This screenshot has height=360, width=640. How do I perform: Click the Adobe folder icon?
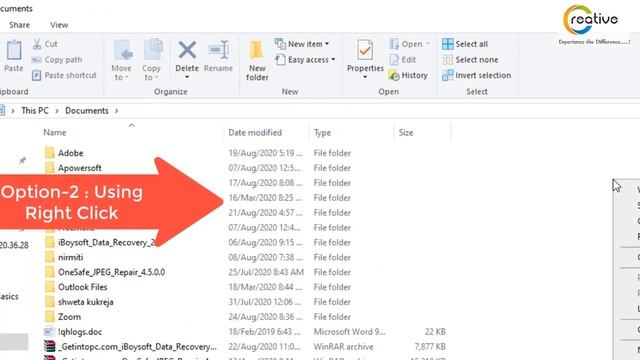click(49, 153)
